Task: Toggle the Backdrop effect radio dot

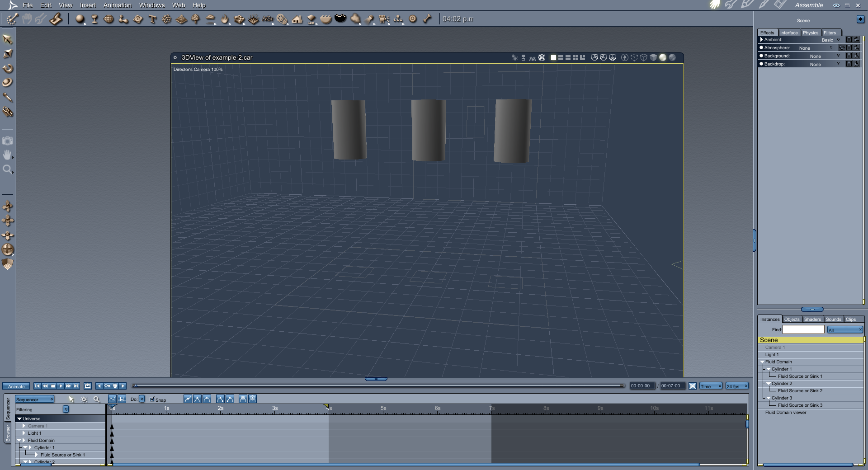Action: (x=761, y=64)
